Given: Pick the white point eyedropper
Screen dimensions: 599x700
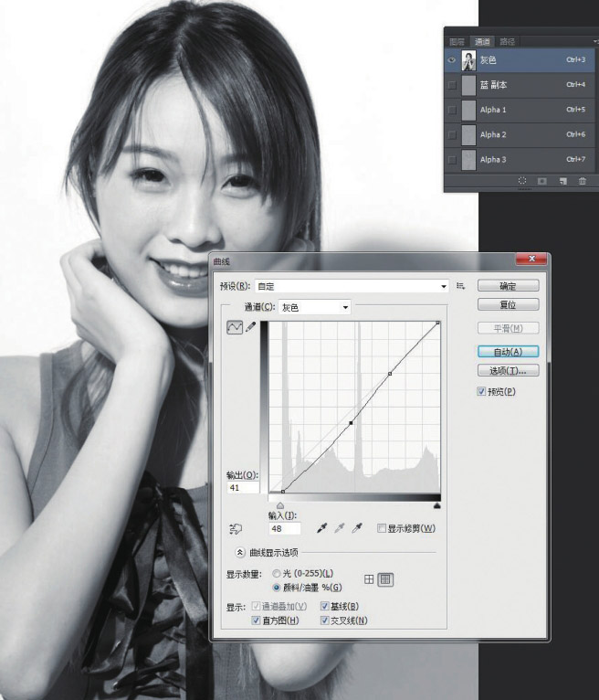Looking at the screenshot, I should pyautogui.click(x=358, y=528).
